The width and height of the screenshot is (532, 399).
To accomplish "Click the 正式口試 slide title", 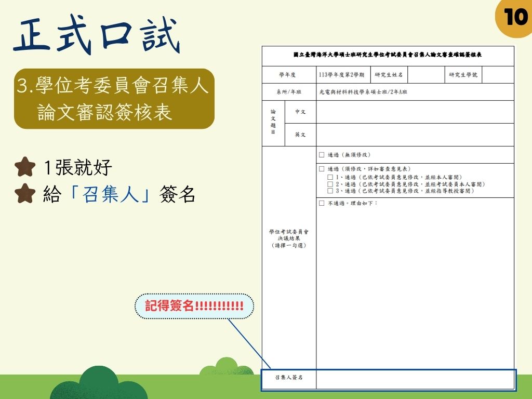I will pyautogui.click(x=97, y=36).
